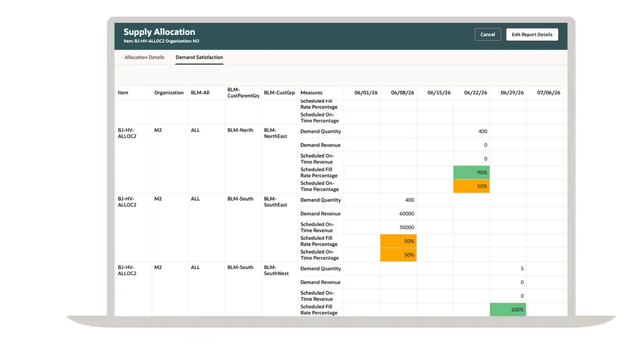Click the 30000 Scheduled On-Time Revenue cell
The width and height of the screenshot is (644, 364).
pos(398,228)
